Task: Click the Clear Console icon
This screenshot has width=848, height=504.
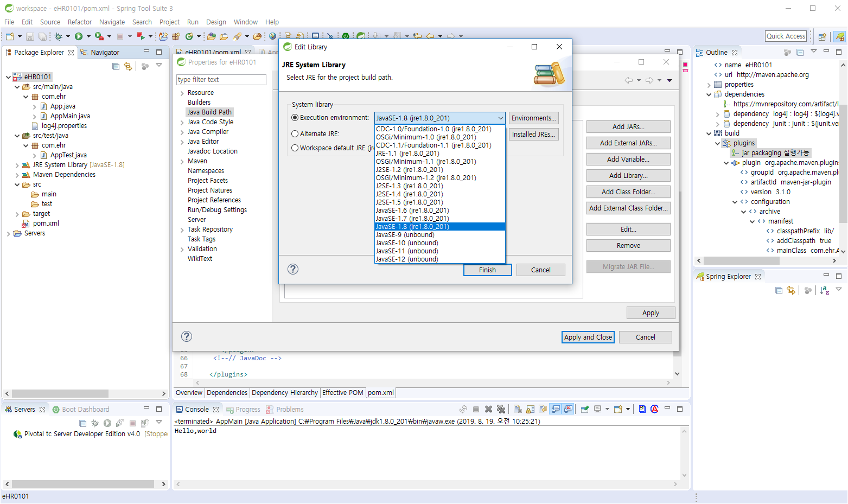Action: 518,409
